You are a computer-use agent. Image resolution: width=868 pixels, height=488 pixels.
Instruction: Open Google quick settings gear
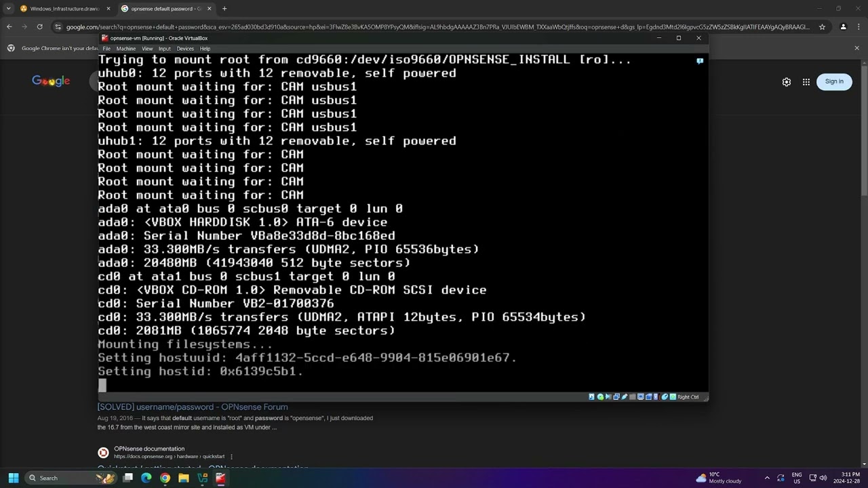pos(787,82)
